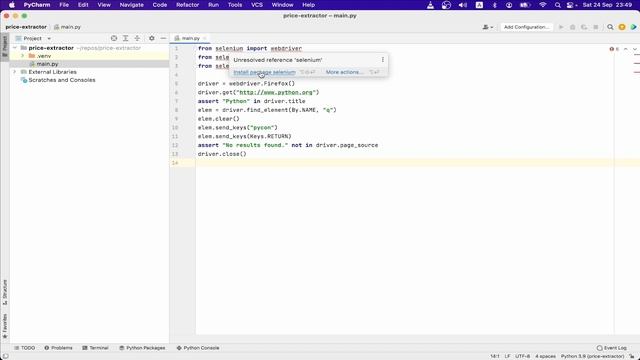The width and height of the screenshot is (640, 360).
Task: Click the orange IDE updates icon
Action: [622, 27]
